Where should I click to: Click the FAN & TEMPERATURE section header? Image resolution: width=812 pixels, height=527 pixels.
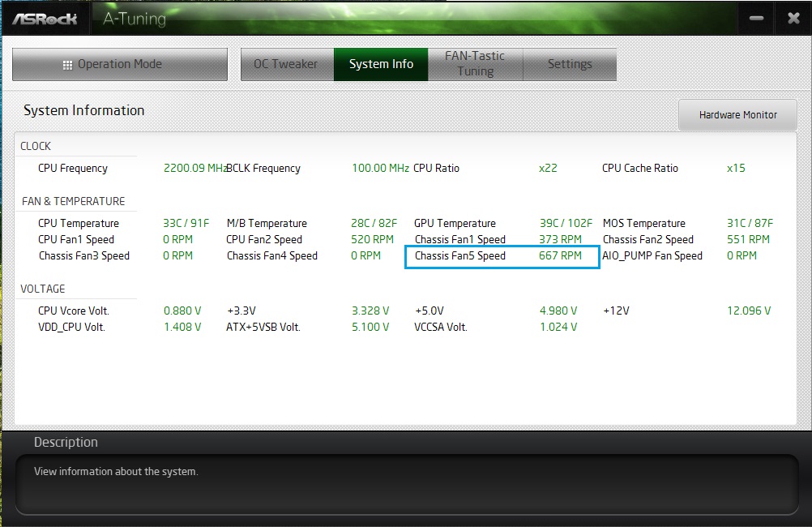click(x=74, y=201)
